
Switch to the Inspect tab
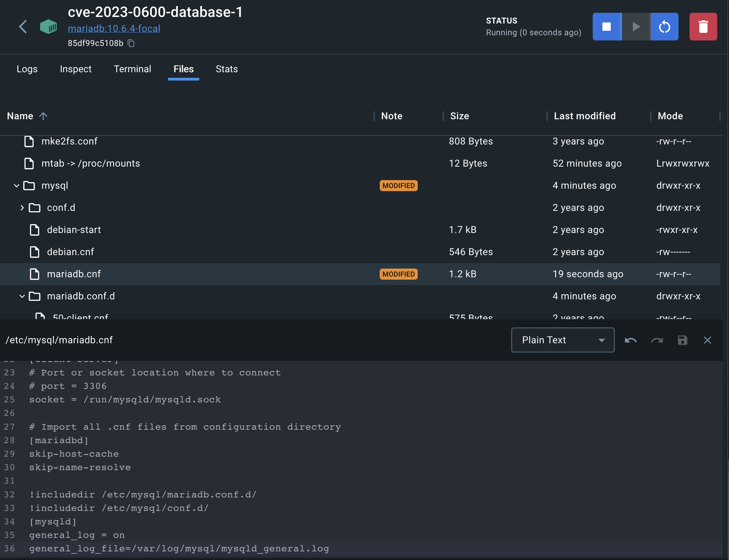pyautogui.click(x=75, y=69)
